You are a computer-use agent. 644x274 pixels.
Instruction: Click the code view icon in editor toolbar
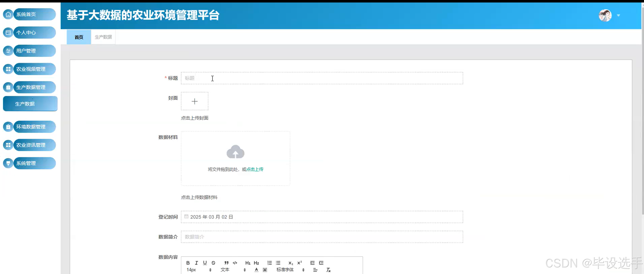tap(235, 263)
